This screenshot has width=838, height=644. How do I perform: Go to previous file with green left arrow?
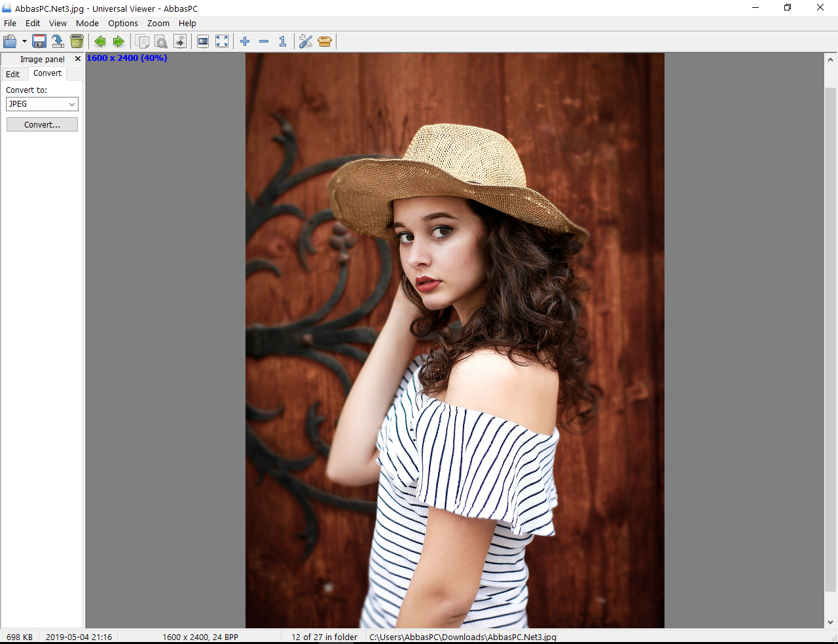click(100, 41)
